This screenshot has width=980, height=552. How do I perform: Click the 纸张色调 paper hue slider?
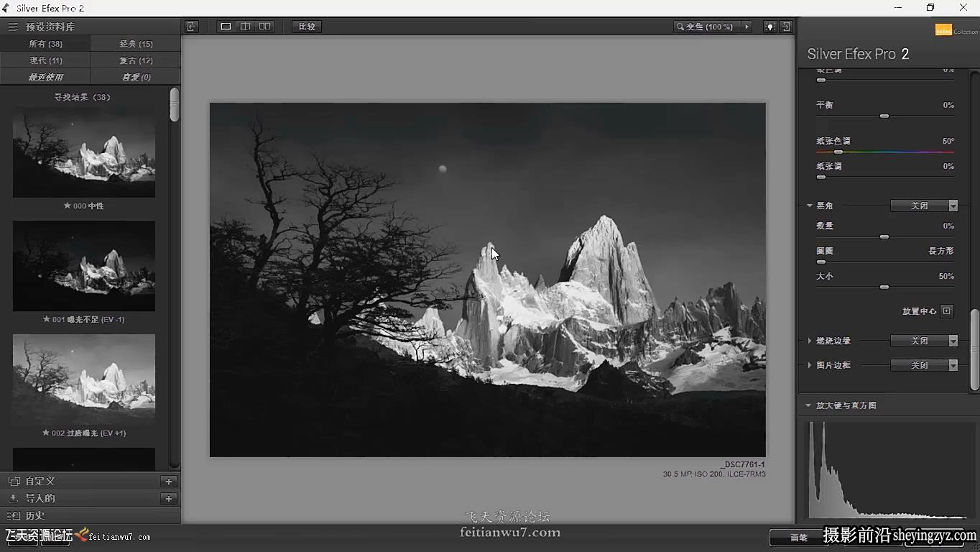[x=885, y=152]
